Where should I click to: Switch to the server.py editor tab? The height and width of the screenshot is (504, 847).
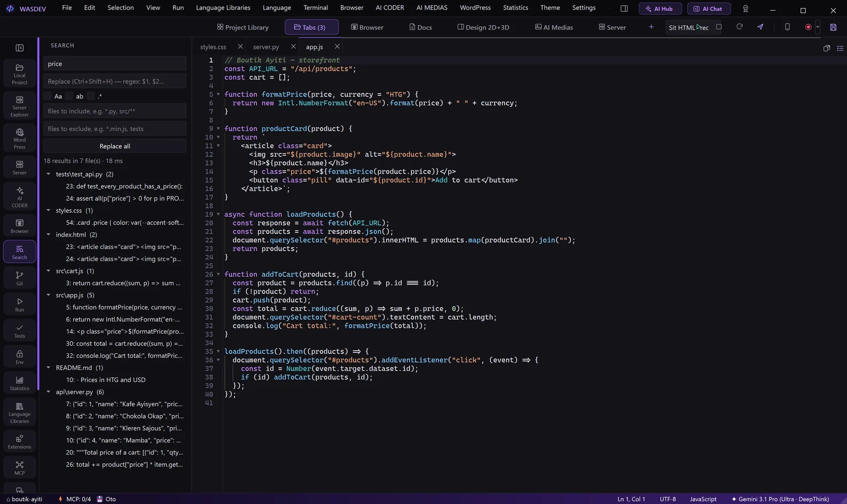point(266,47)
